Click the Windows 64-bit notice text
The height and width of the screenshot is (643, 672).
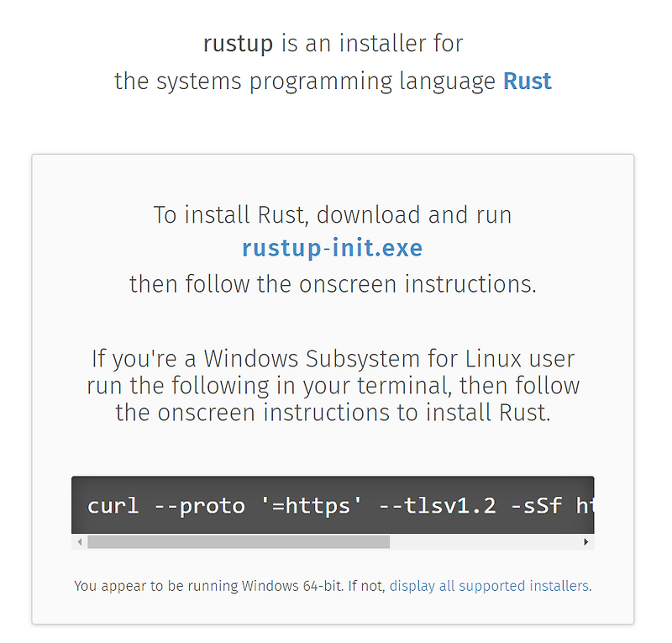point(210,586)
